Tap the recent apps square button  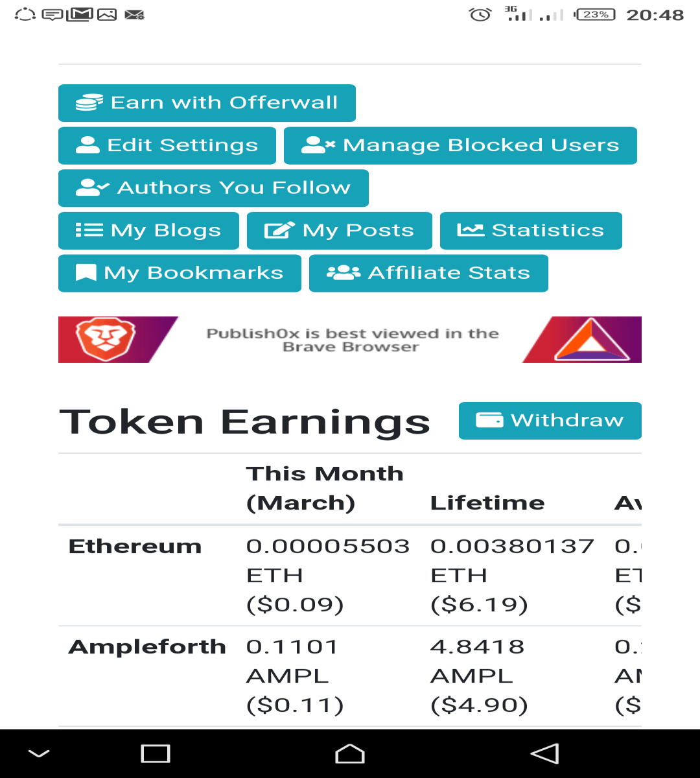[x=156, y=753]
